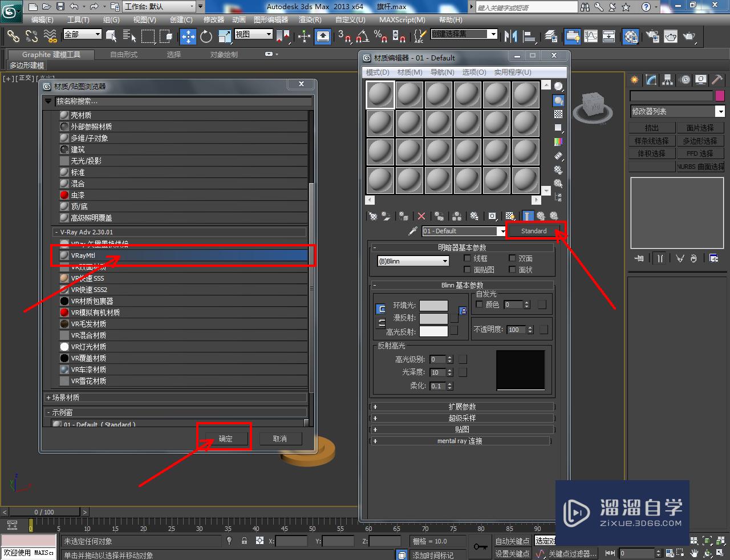
Task: Open the 编辑(E) main menu
Action: tap(42, 19)
